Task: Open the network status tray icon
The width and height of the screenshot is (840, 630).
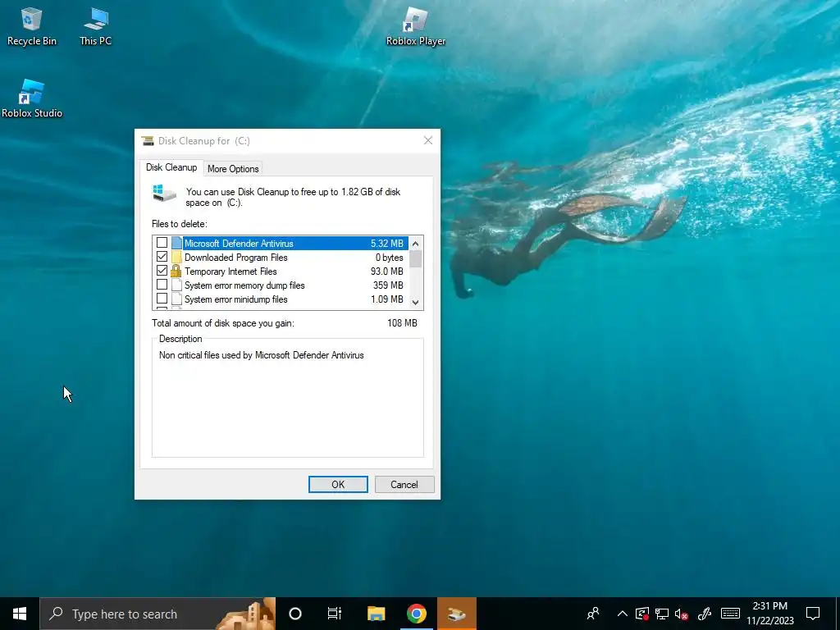Action: (662, 614)
